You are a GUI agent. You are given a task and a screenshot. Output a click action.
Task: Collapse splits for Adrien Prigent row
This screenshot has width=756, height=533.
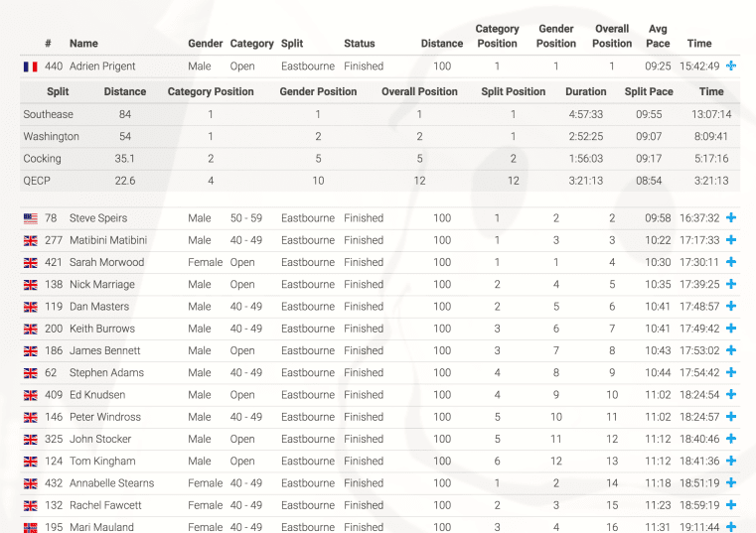coord(731,67)
